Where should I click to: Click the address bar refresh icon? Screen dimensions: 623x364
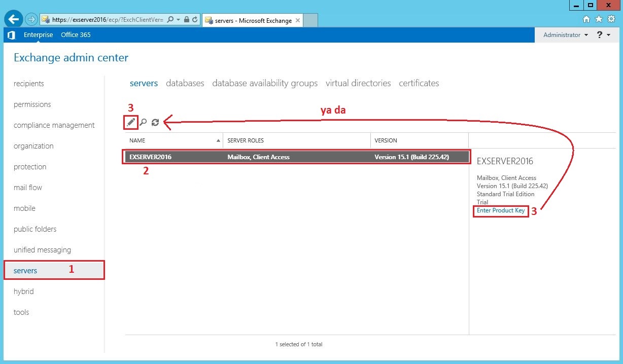(x=195, y=20)
